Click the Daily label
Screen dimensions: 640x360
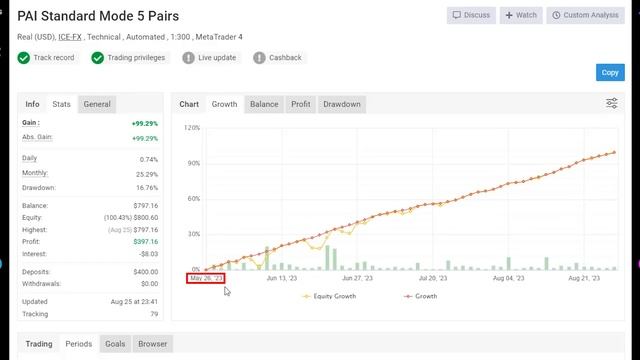coord(29,158)
